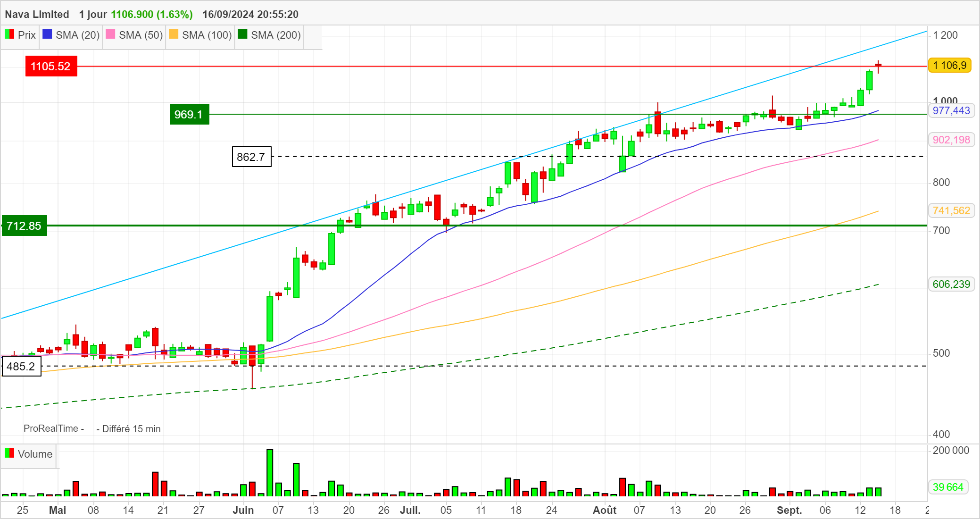Click the 24 date label on time axis
980x519 pixels.
[551, 510]
